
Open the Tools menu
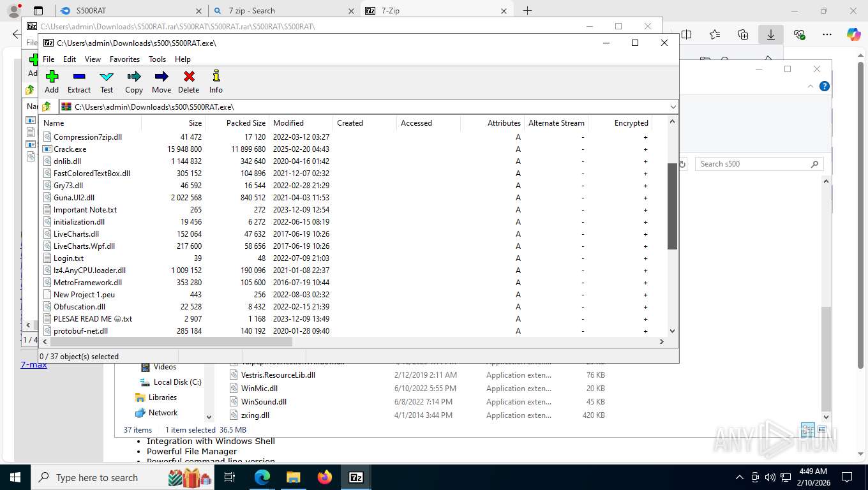tap(158, 59)
